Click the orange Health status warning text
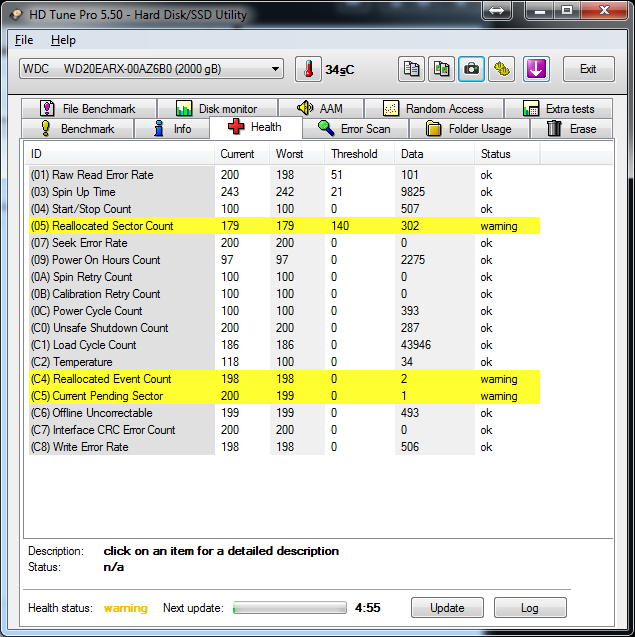 tap(126, 608)
